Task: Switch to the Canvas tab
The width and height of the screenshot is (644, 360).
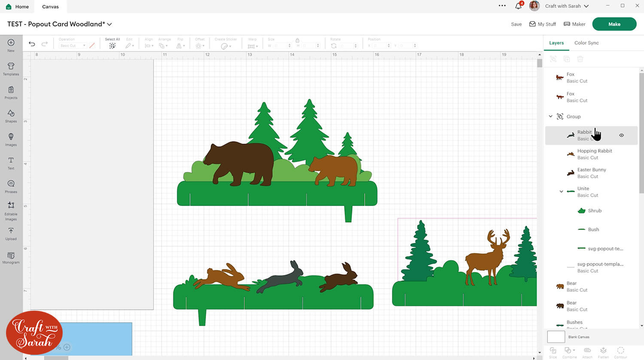Action: (50, 6)
